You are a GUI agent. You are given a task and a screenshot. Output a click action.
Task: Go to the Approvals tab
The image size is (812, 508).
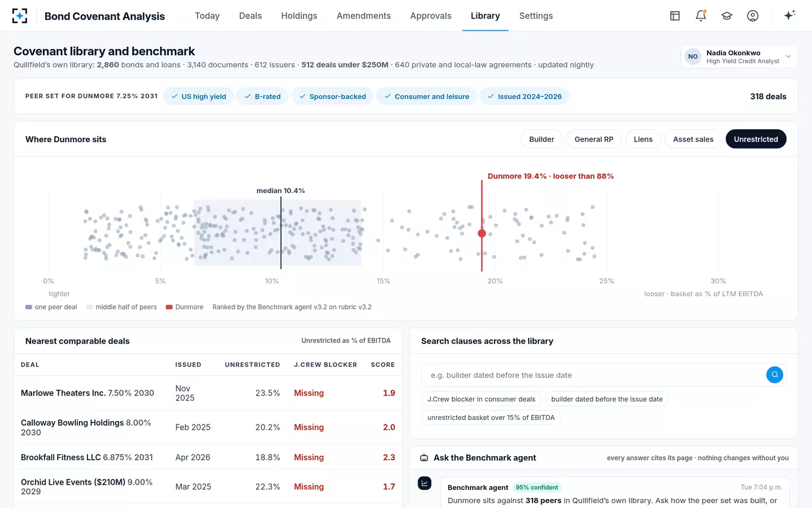click(x=431, y=16)
